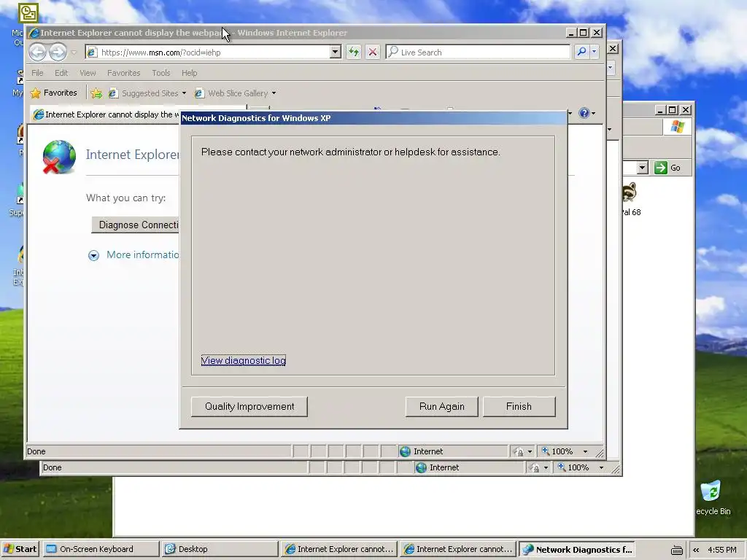The height and width of the screenshot is (560, 747).
Task: Click the msn.com address bar field
Action: click(209, 52)
